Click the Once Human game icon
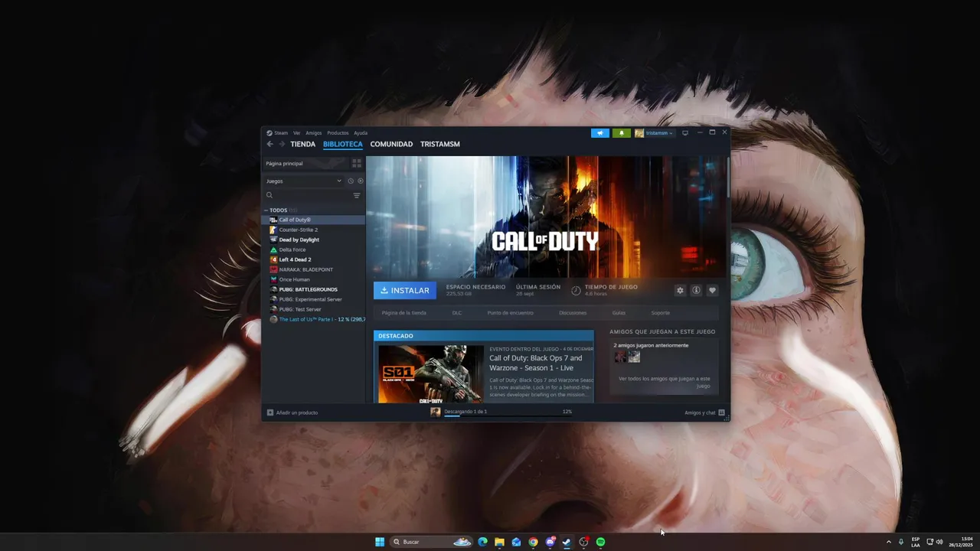The height and width of the screenshot is (551, 980). coord(273,279)
